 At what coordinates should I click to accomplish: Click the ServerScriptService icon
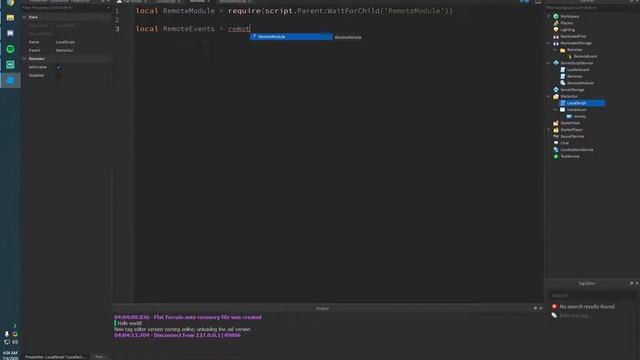556,63
